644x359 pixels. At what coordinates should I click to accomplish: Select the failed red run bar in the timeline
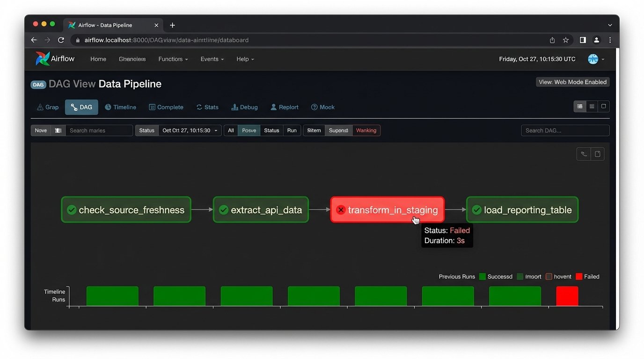[567, 295]
